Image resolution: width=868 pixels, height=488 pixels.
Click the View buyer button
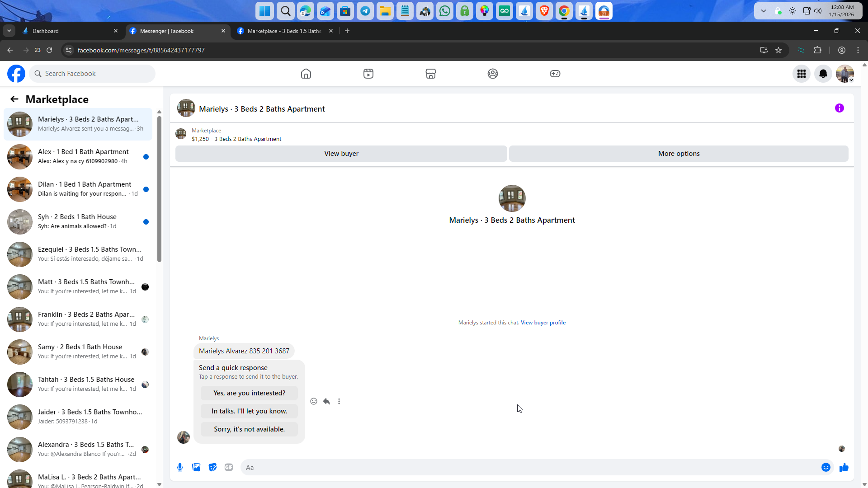pyautogui.click(x=341, y=154)
